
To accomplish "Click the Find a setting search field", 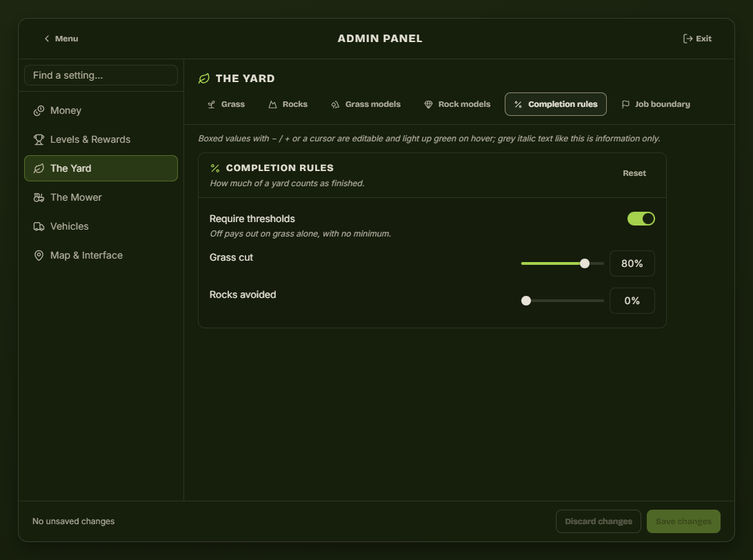I will point(101,75).
